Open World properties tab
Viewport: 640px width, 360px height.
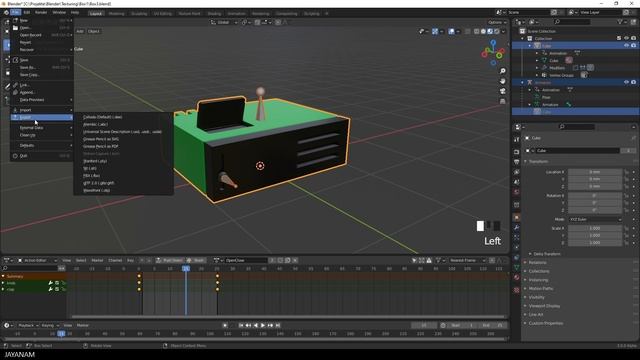[x=516, y=192]
